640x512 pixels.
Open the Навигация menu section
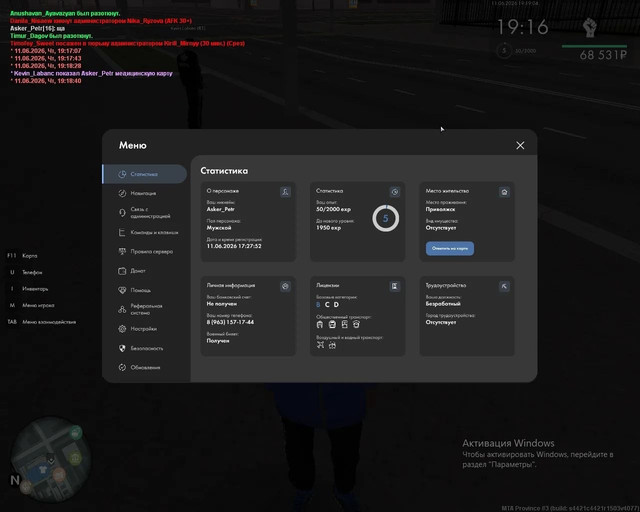click(x=145, y=193)
